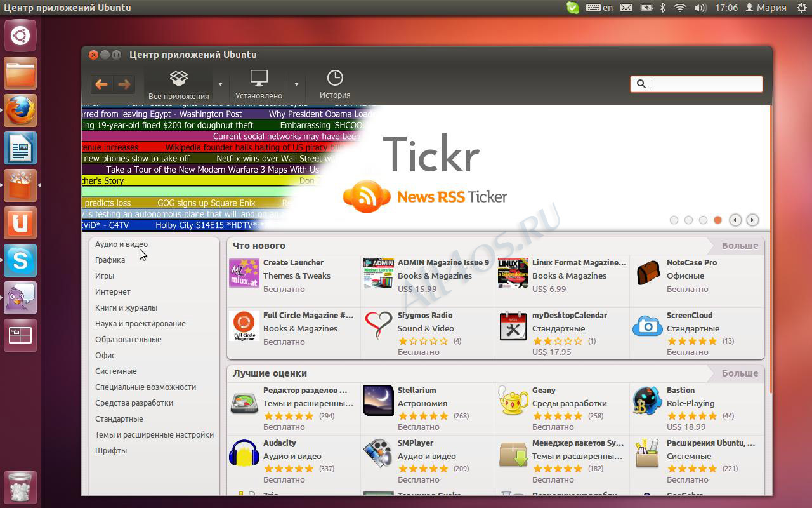Show previous banner with left arrow
This screenshot has width=812, height=508.
(x=735, y=220)
